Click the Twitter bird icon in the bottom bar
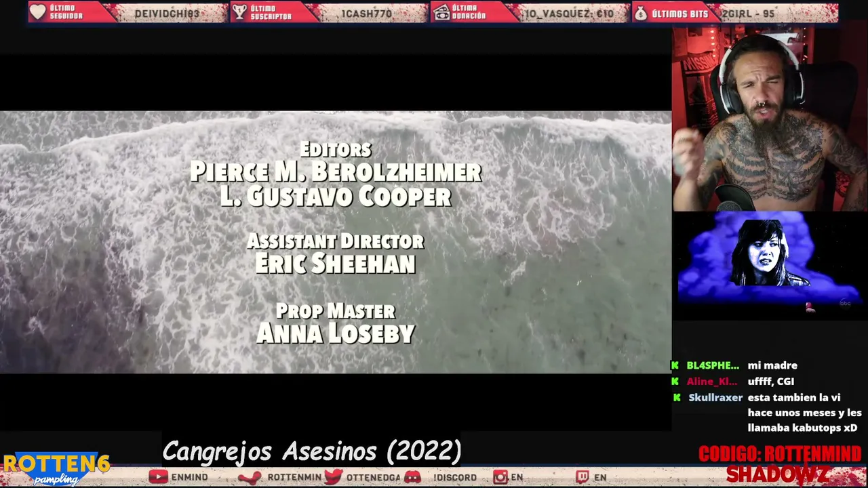 click(x=333, y=477)
